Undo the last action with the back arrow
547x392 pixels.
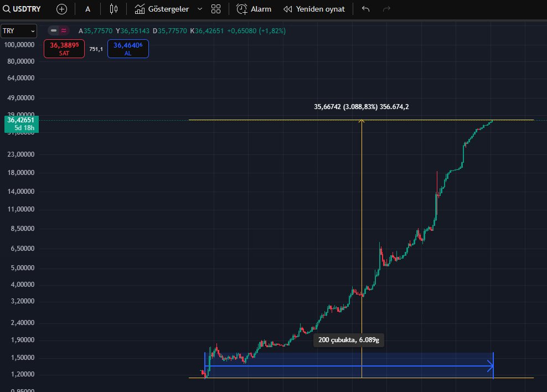365,9
